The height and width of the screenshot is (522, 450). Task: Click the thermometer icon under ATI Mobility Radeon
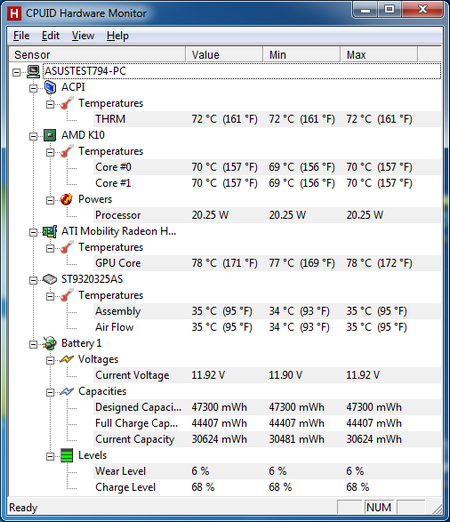67,247
